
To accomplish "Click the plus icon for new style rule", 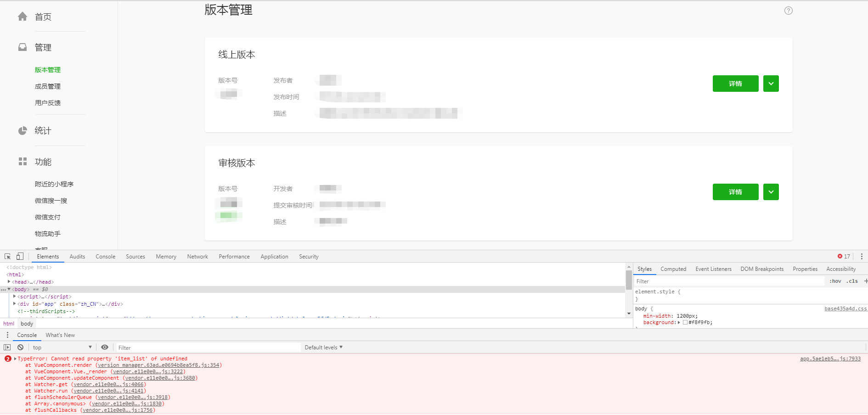I will coord(866,281).
